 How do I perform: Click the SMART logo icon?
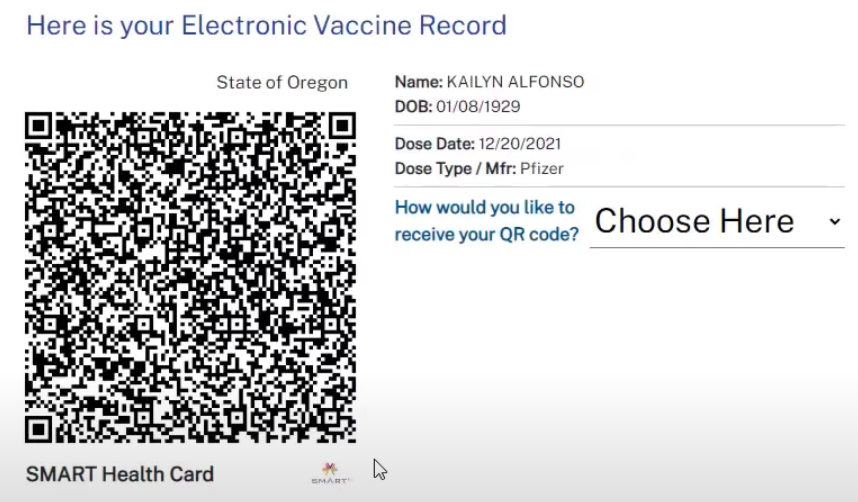pyautogui.click(x=331, y=474)
